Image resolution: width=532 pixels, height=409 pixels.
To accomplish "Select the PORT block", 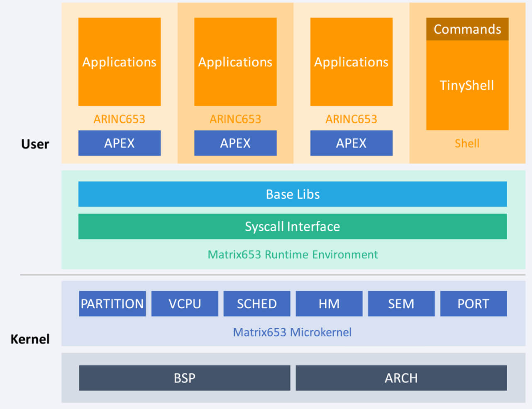I will pos(473,304).
